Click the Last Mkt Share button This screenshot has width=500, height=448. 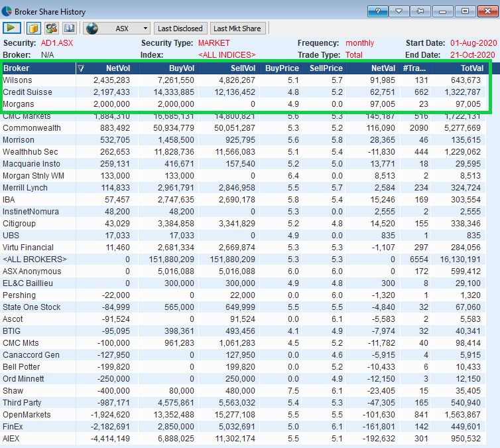[x=237, y=29]
